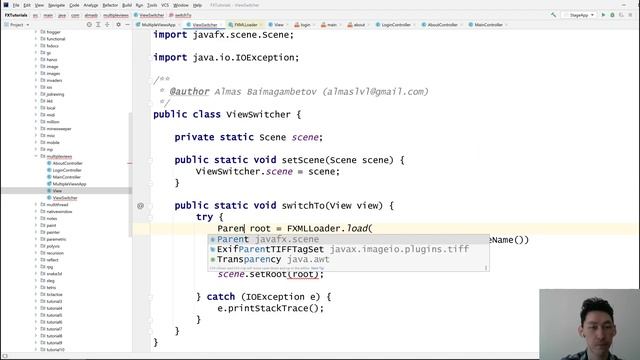640x360 pixels.
Task: Select MainController in the project tree
Action: 64,177
